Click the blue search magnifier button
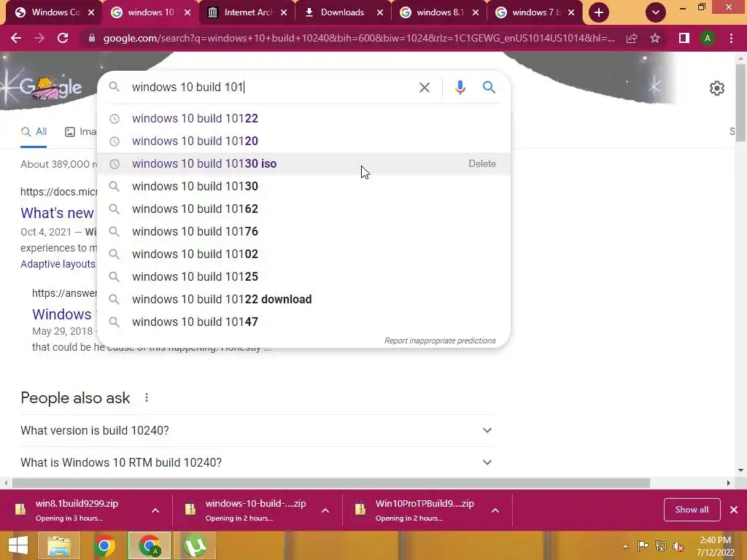Viewport: 747px width, 560px height. tap(489, 87)
